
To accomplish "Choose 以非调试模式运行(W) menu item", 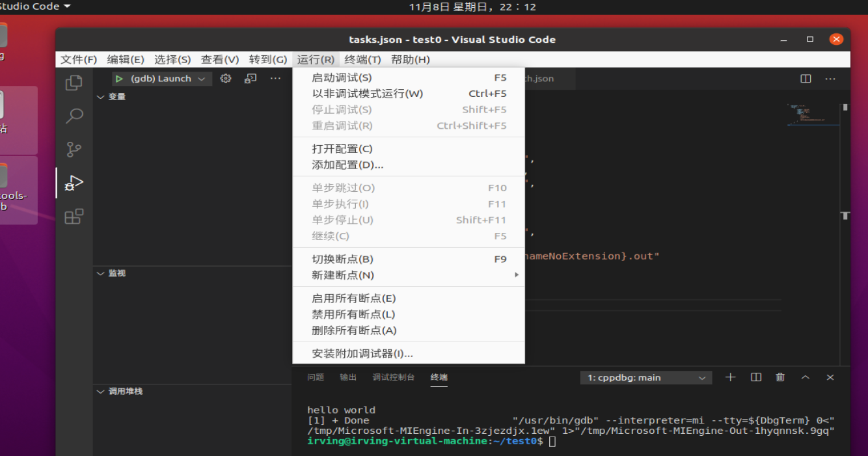I will 409,94.
